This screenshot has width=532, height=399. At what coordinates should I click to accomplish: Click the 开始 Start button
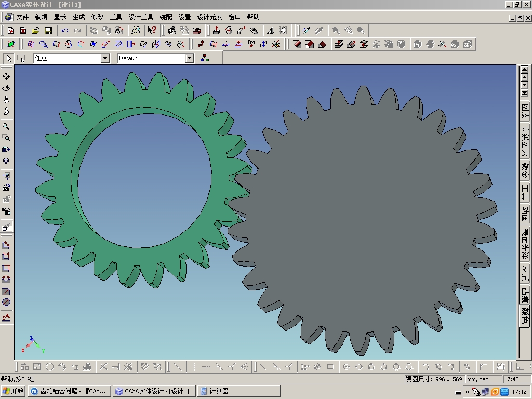pyautogui.click(x=14, y=391)
